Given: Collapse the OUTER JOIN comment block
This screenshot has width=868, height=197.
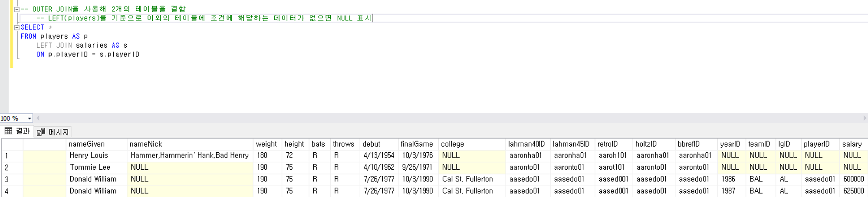Looking at the screenshot, I should 16,9.
